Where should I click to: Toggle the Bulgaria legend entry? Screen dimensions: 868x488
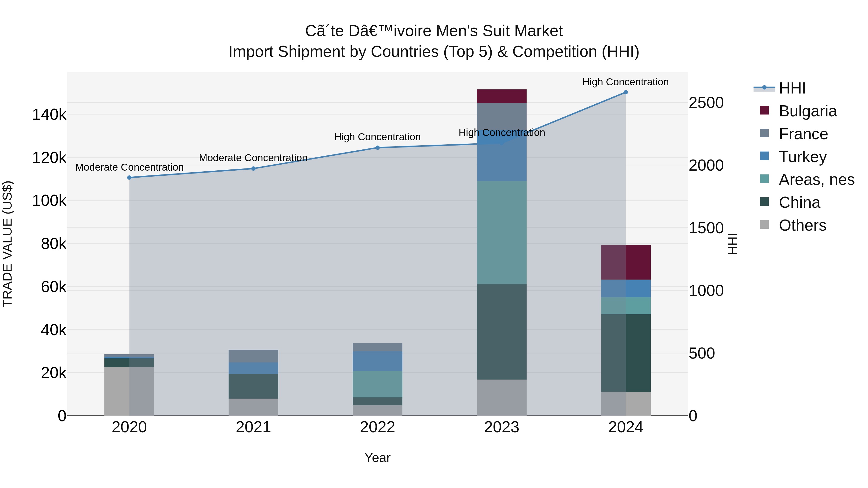[x=798, y=111]
